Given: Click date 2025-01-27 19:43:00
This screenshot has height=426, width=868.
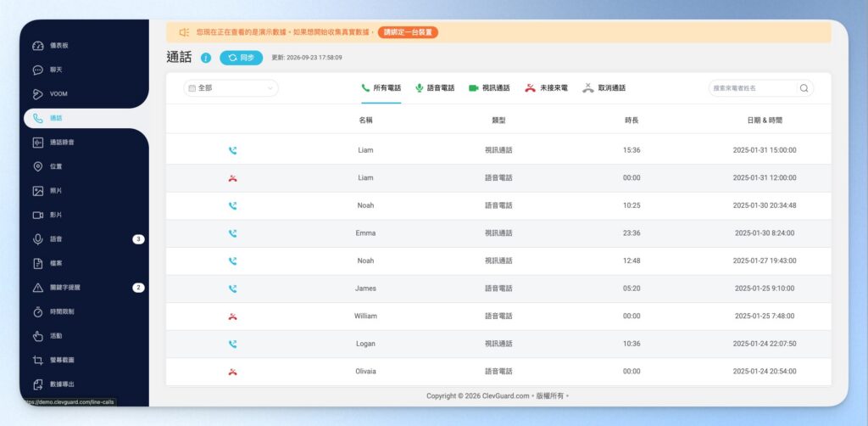Looking at the screenshot, I should coord(765,261).
